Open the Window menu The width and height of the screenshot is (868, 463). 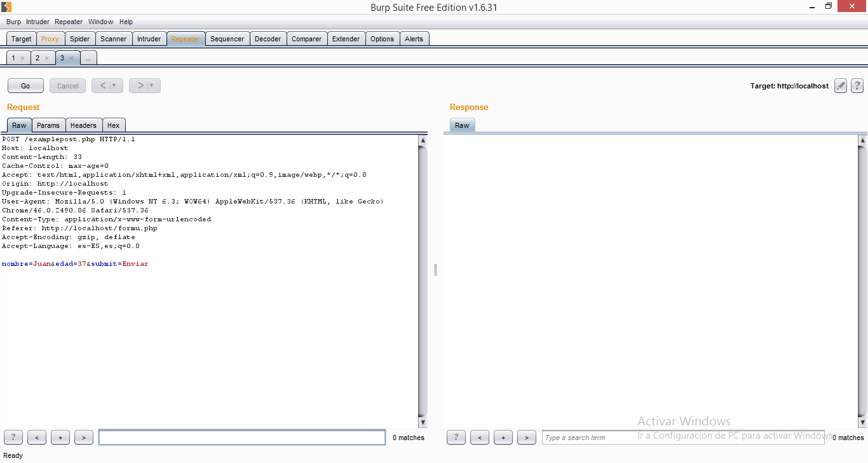click(x=100, y=22)
